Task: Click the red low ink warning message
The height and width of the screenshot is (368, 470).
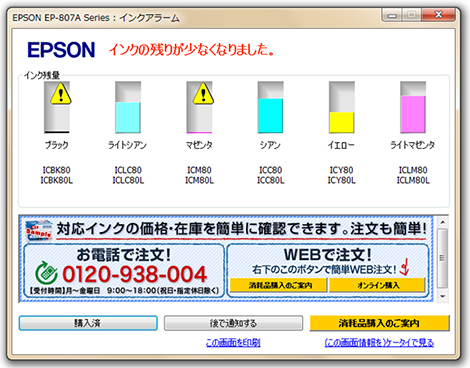Action: 191,50
